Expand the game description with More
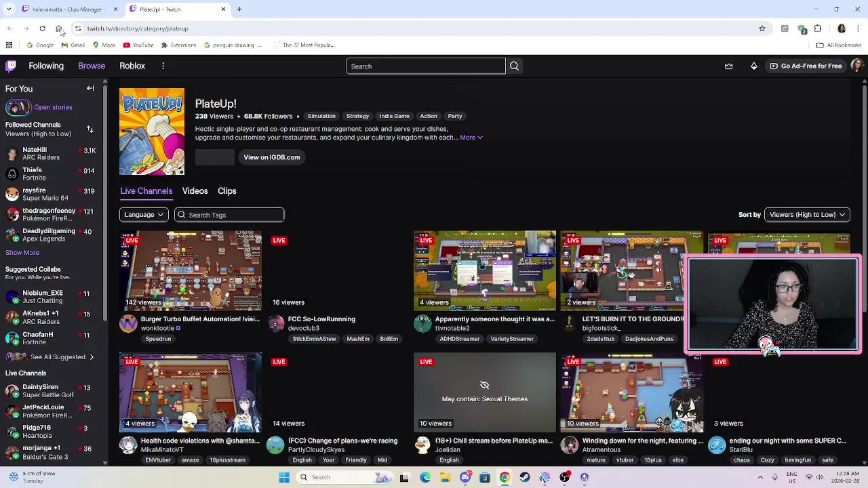This screenshot has height=488, width=868. point(471,138)
